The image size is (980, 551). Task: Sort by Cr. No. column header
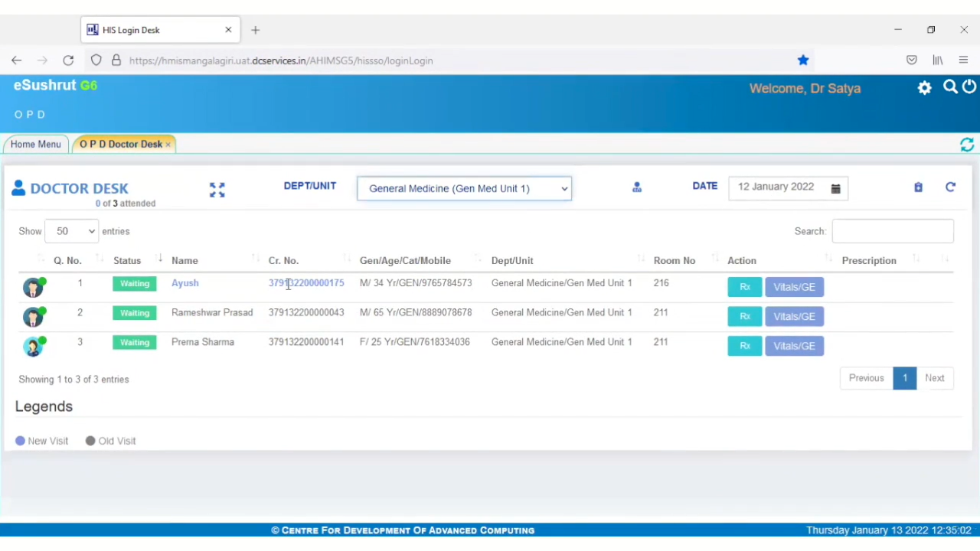[x=283, y=261]
